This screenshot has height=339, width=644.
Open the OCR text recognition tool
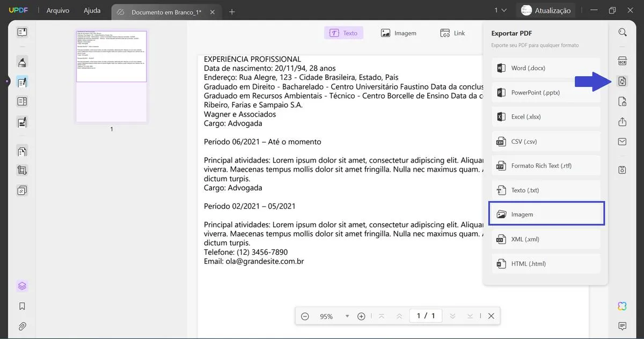tap(622, 61)
